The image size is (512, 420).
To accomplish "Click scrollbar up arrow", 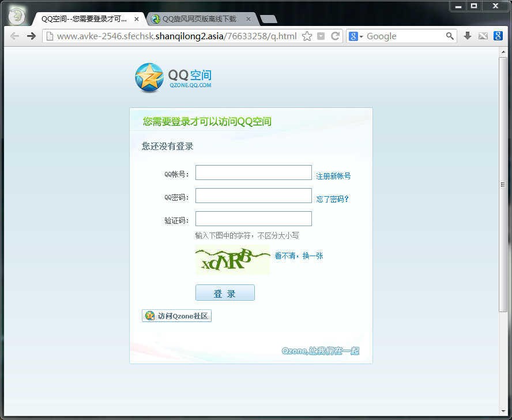I will (503, 52).
